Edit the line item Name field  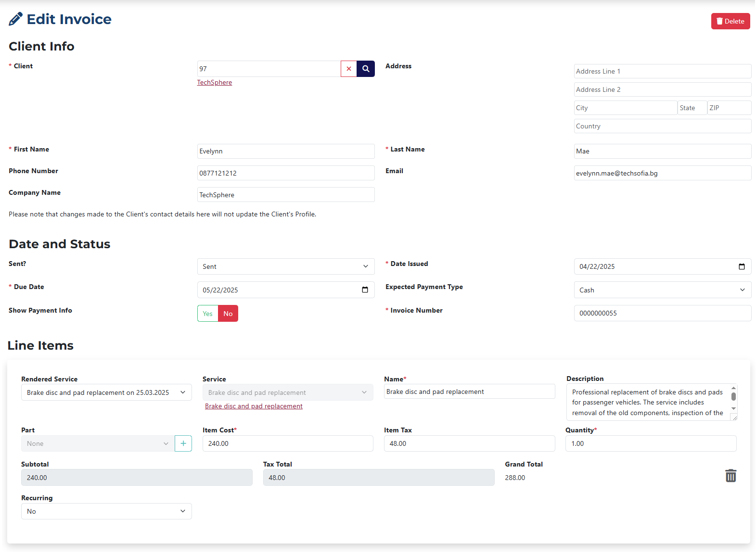point(470,392)
